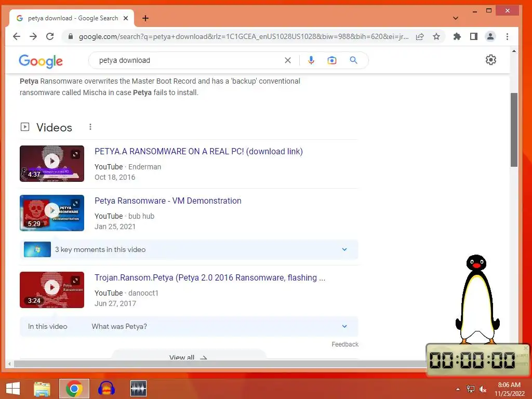Go forward with the browser forward arrow
The width and height of the screenshot is (532, 399).
[x=33, y=36]
